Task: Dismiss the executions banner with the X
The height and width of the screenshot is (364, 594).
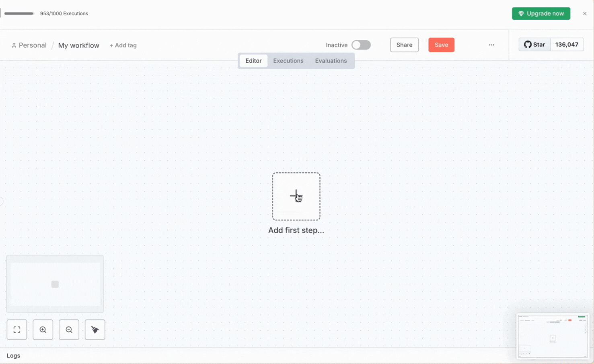Action: tap(585, 13)
